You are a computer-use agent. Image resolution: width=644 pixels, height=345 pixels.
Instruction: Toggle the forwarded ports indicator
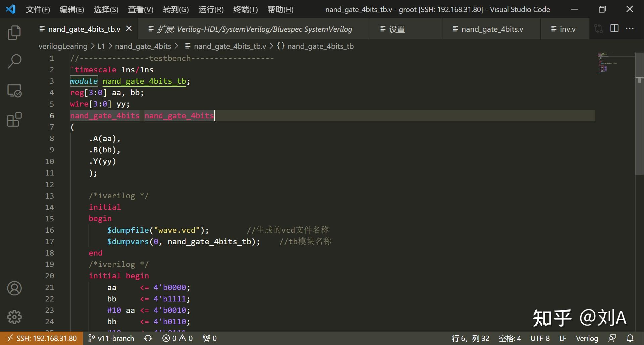click(209, 338)
